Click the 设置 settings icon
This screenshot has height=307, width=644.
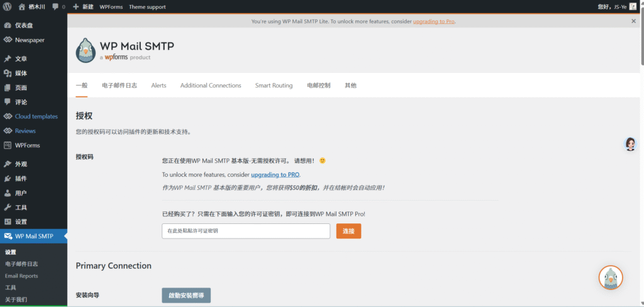(x=8, y=221)
